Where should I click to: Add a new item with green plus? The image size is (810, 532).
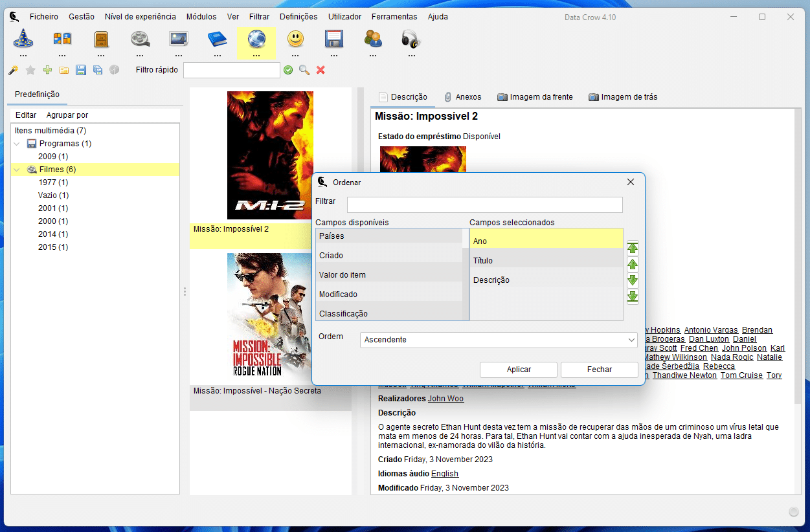47,70
